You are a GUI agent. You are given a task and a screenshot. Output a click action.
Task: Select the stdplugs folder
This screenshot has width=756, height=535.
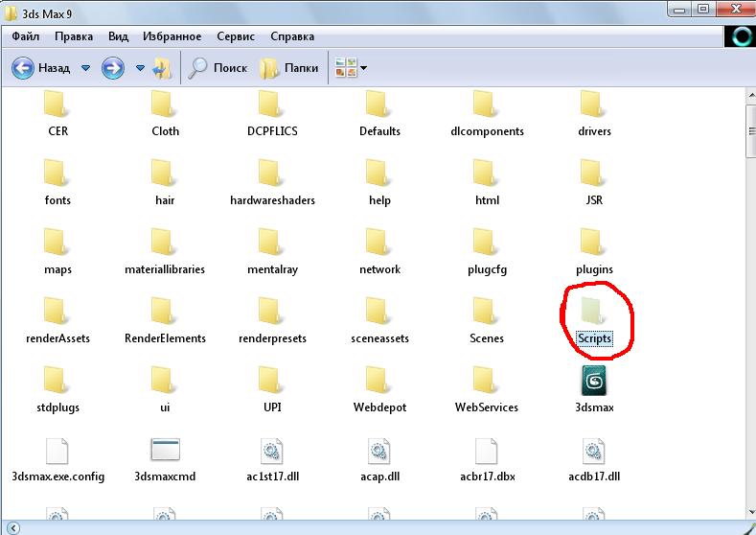(57, 390)
